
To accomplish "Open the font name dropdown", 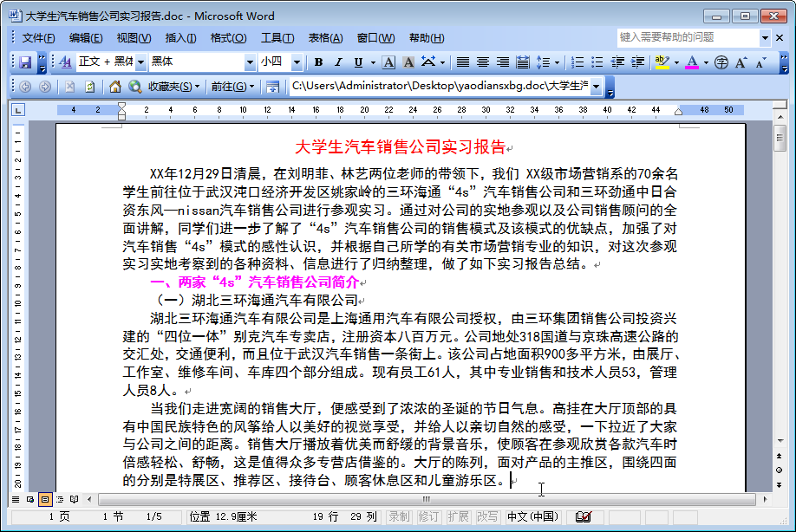I will click(x=250, y=62).
